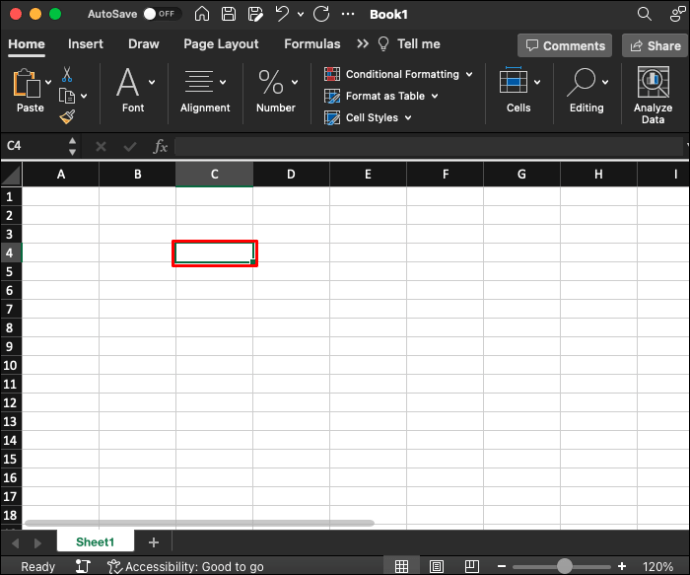Switch to the Page Layout tab
The image size is (690, 575).
point(221,44)
